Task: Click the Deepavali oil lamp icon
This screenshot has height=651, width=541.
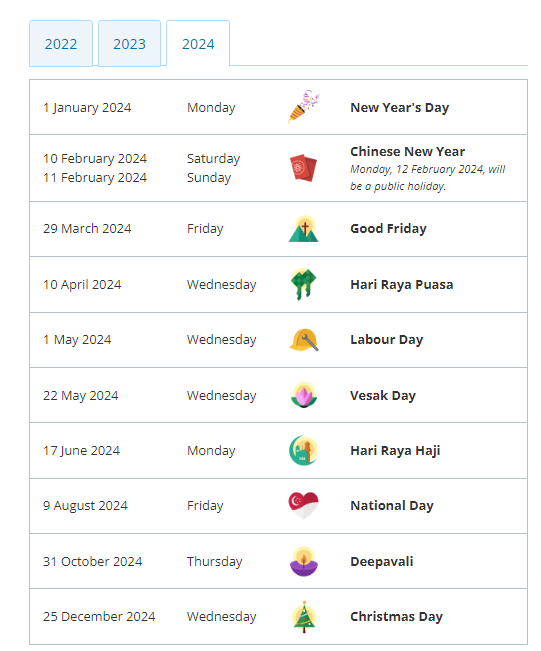Action: pyautogui.click(x=304, y=561)
